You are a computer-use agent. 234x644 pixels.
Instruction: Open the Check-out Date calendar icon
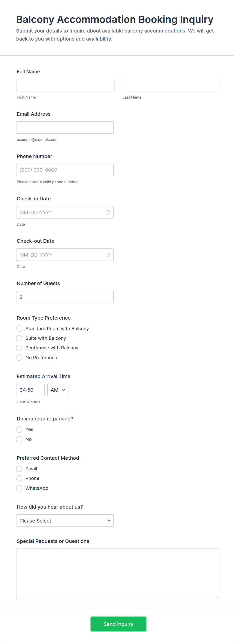(x=108, y=255)
